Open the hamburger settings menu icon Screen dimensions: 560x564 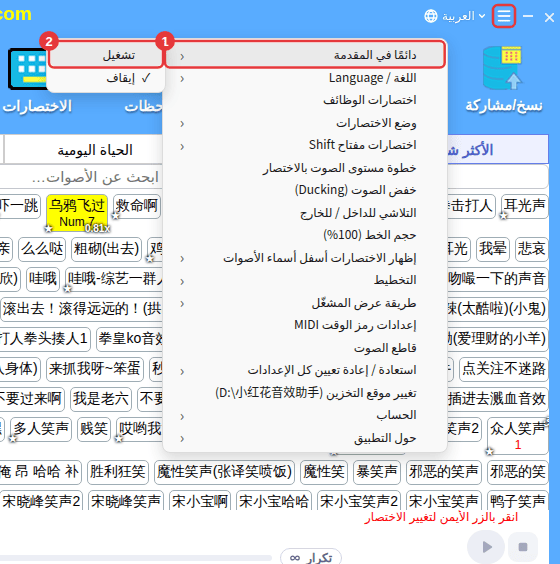pos(504,16)
